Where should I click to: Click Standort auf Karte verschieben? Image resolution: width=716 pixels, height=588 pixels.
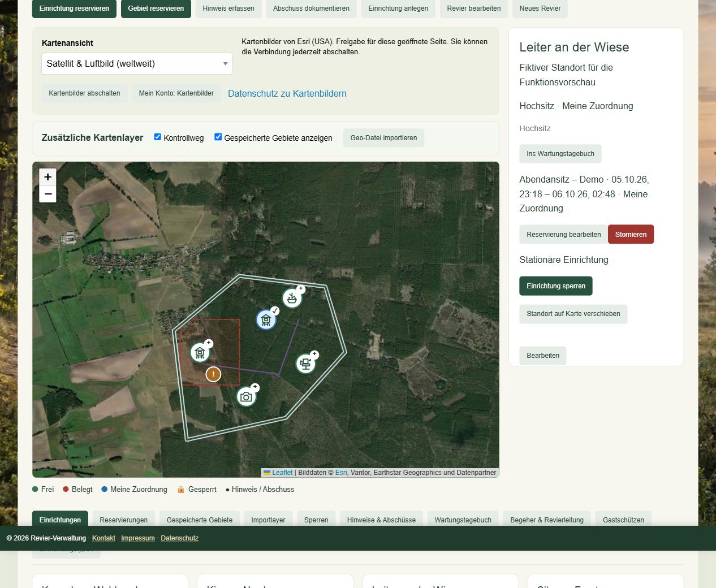pyautogui.click(x=573, y=314)
